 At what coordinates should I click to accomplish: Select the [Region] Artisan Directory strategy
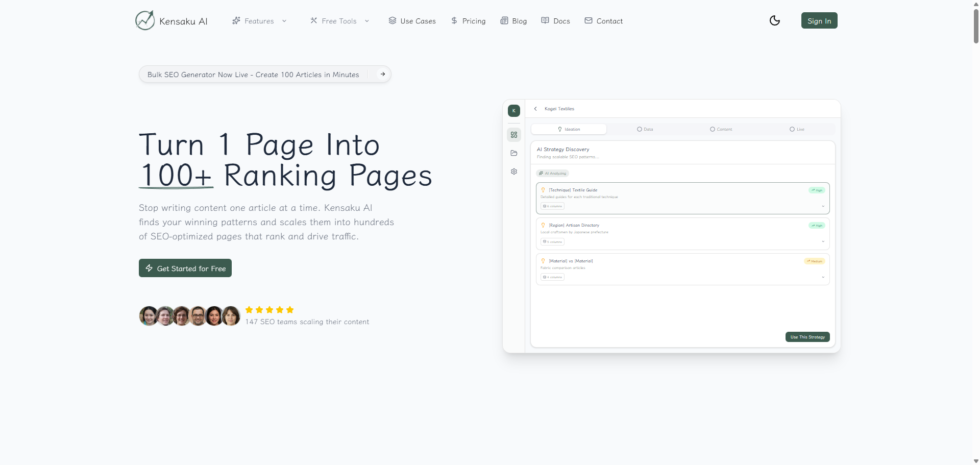[683, 234]
